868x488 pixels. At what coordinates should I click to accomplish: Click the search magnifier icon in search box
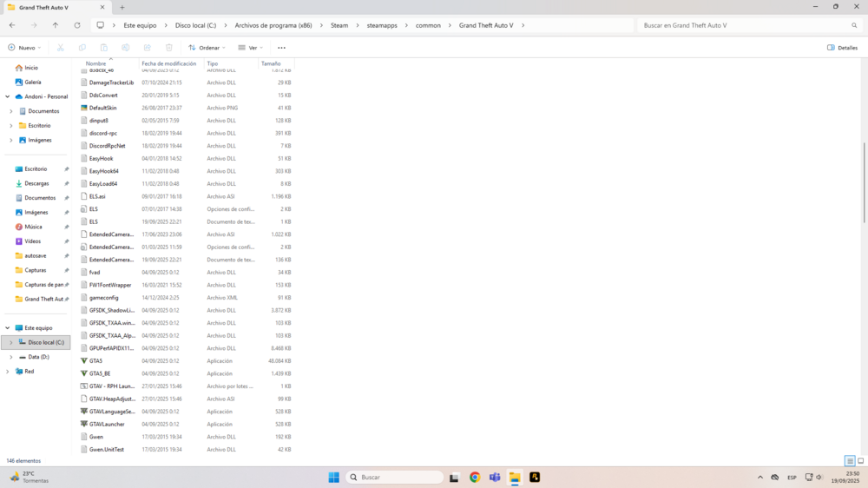point(854,25)
